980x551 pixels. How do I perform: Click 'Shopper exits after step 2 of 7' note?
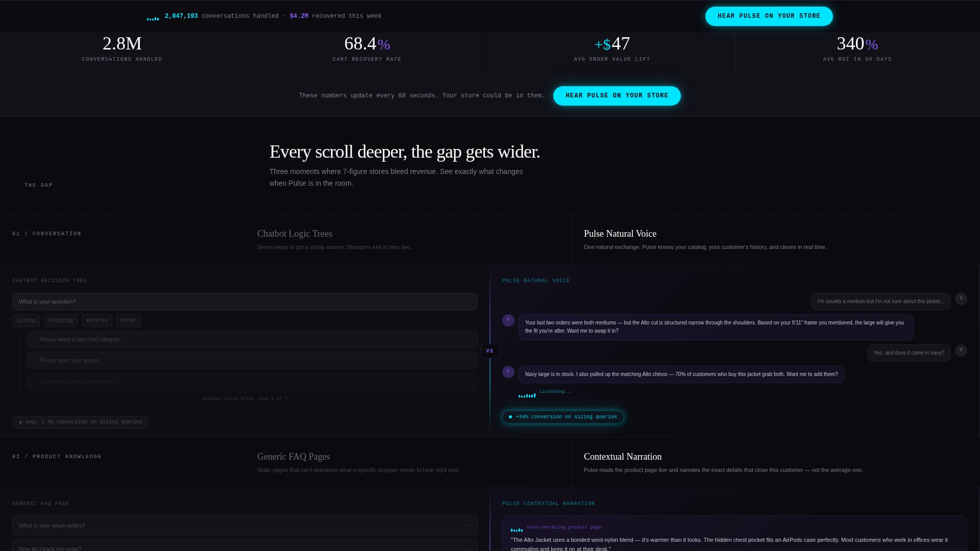[245, 398]
